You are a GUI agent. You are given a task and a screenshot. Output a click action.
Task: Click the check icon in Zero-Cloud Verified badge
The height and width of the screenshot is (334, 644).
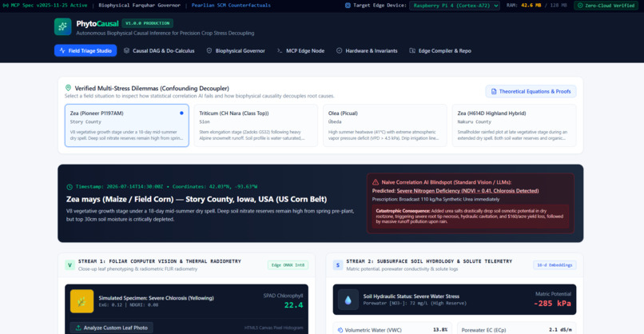pyautogui.click(x=580, y=6)
